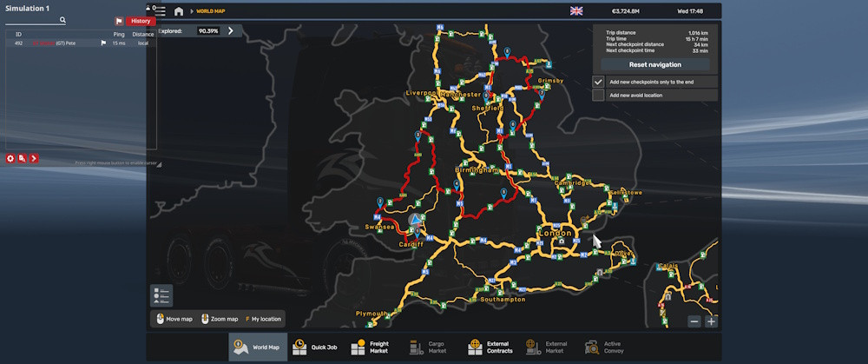Select player row 492 in the list
Screen dimensions: 868x364
click(x=78, y=43)
